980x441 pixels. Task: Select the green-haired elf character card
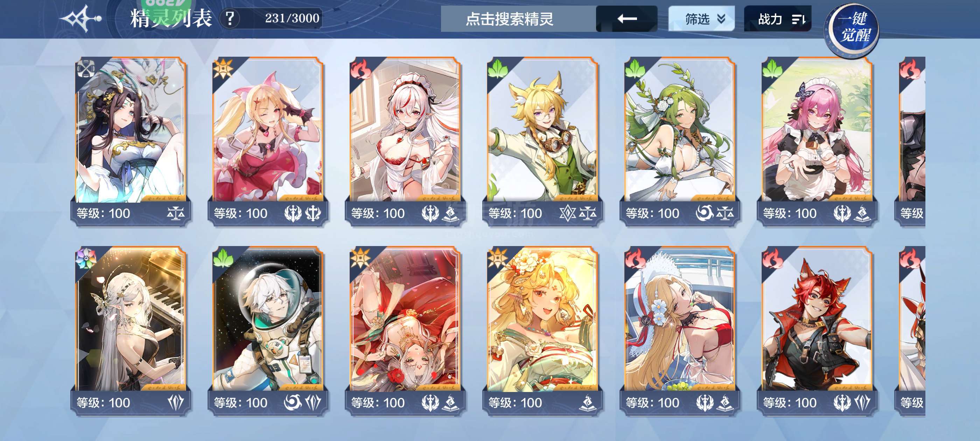click(679, 141)
